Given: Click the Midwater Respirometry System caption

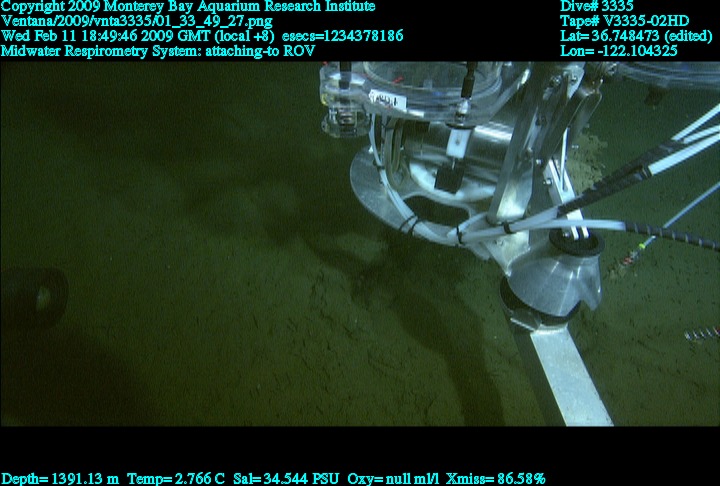Looking at the screenshot, I should point(158,51).
